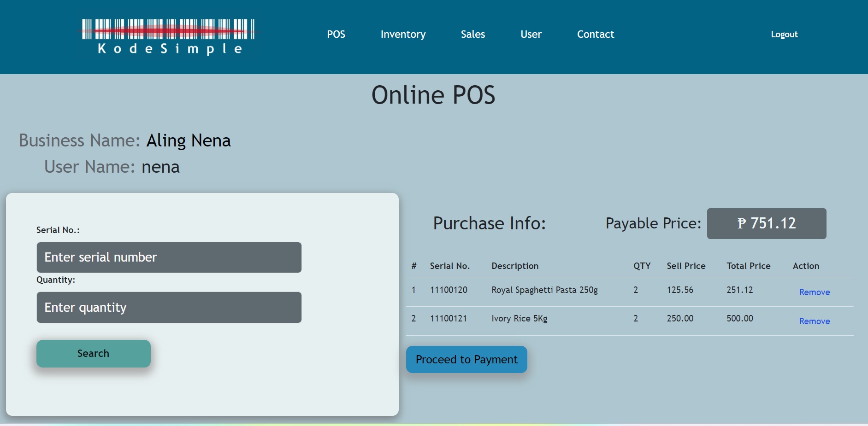The image size is (868, 426).
Task: Click the Online POS page heading
Action: [x=433, y=95]
